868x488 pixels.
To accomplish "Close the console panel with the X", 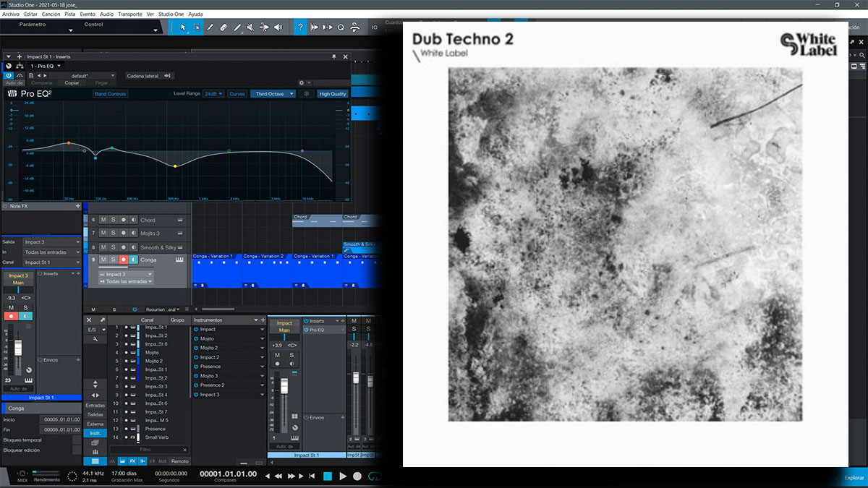I will [90, 320].
